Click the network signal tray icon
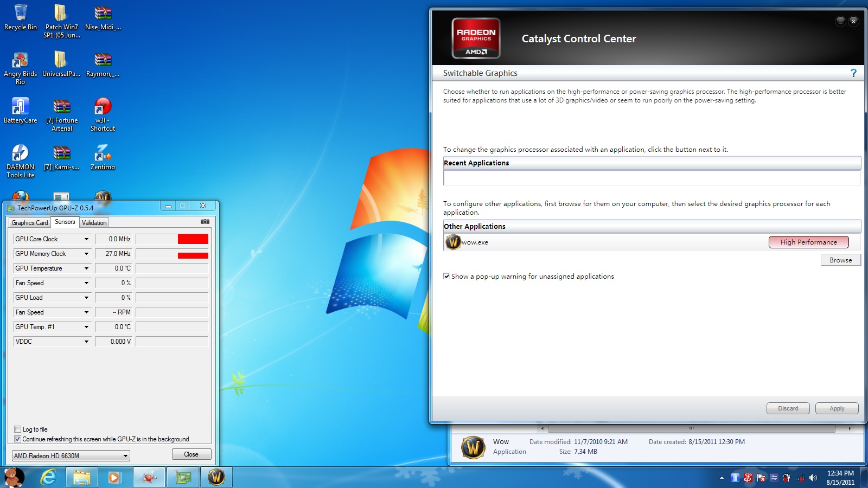Image resolution: width=868 pixels, height=488 pixels. pos(800,478)
